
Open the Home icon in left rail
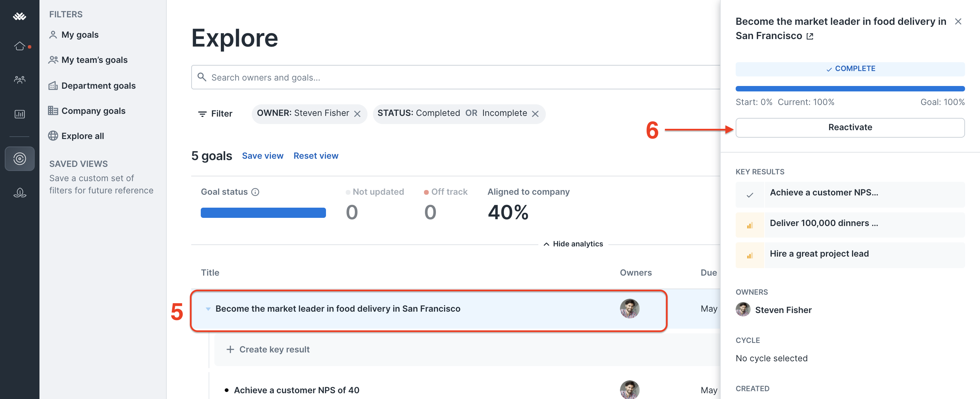coord(19,46)
